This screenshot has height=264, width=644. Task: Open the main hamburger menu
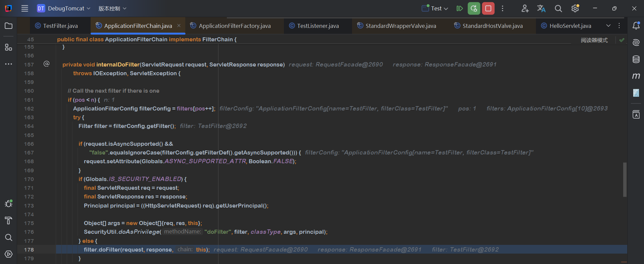(x=25, y=8)
